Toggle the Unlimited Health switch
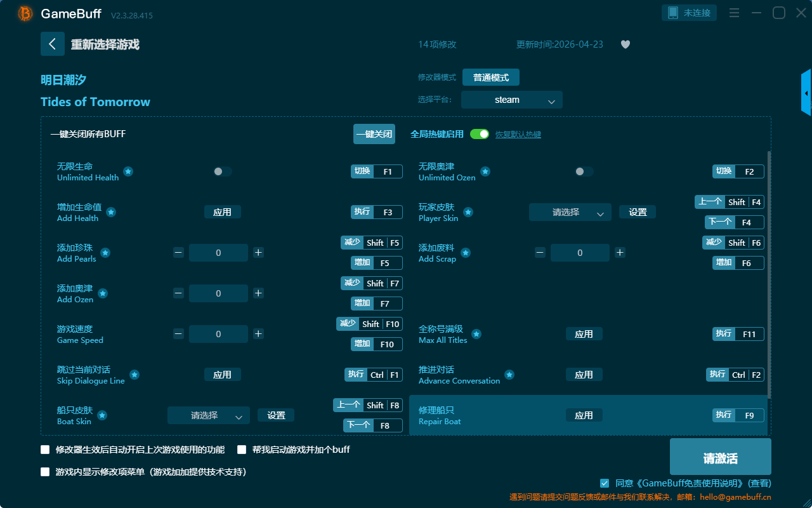 point(223,171)
